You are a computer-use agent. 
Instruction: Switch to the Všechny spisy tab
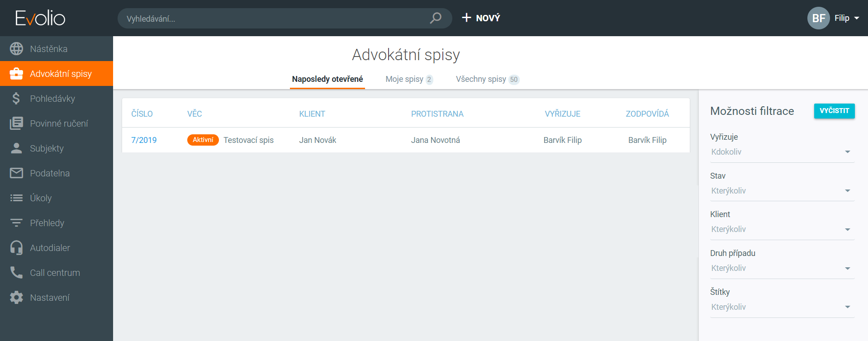487,79
